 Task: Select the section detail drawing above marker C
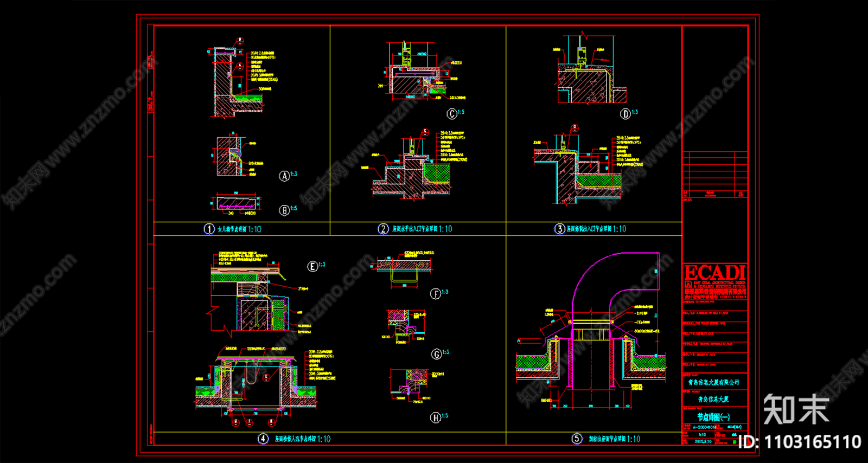pyautogui.click(x=422, y=71)
